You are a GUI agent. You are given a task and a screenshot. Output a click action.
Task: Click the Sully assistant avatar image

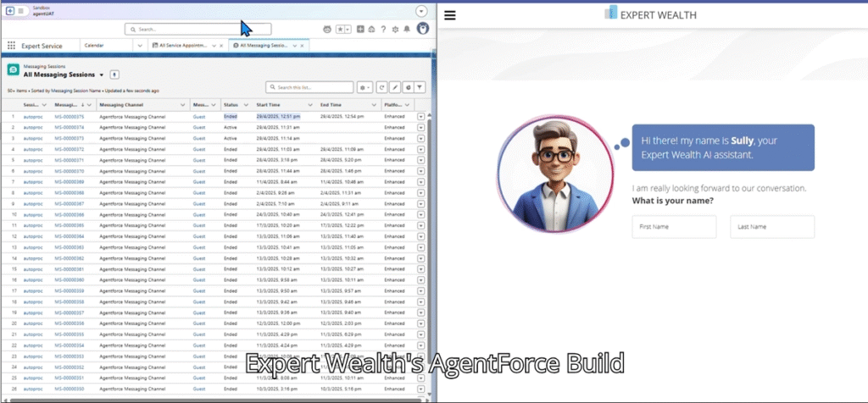(x=555, y=173)
